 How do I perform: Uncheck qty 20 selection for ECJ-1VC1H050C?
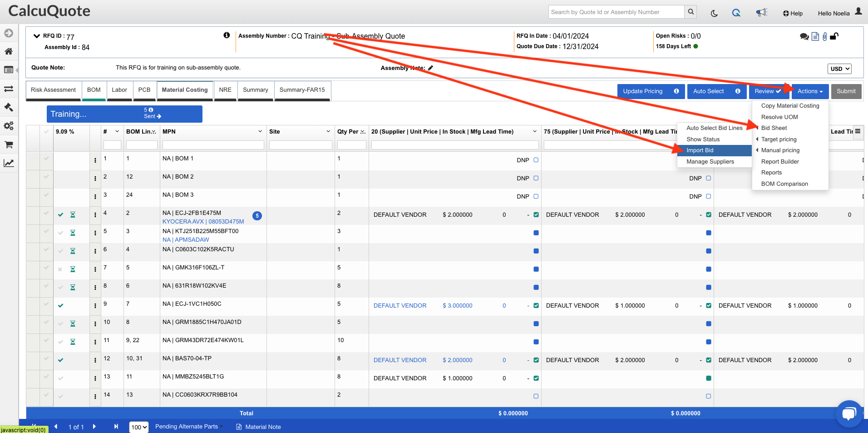[536, 305]
